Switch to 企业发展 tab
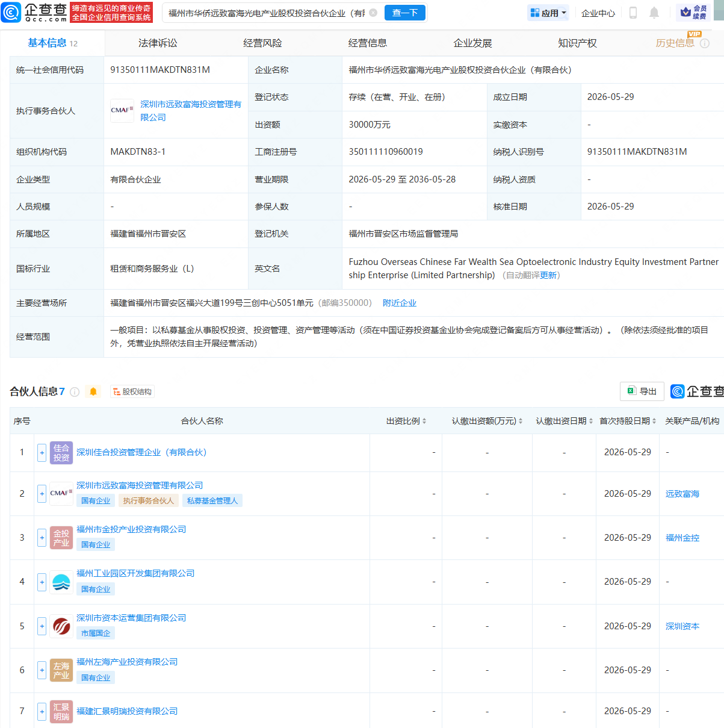 pyautogui.click(x=472, y=43)
